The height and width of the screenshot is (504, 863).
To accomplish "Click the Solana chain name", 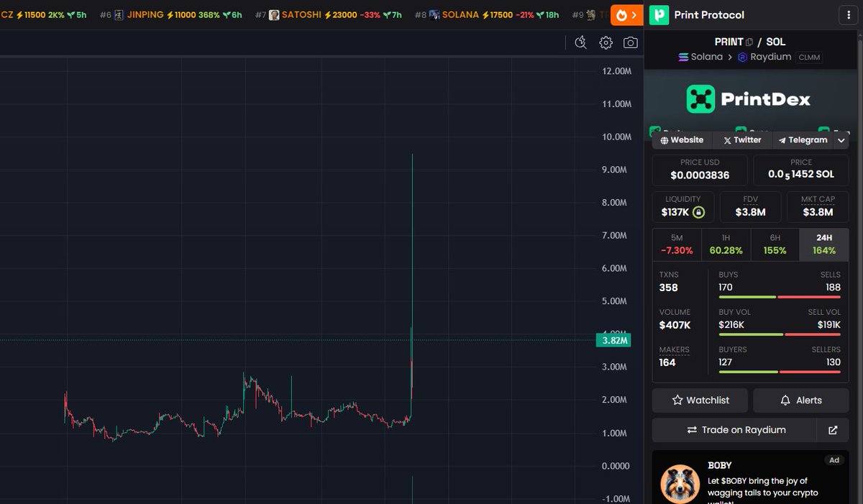I will [706, 57].
